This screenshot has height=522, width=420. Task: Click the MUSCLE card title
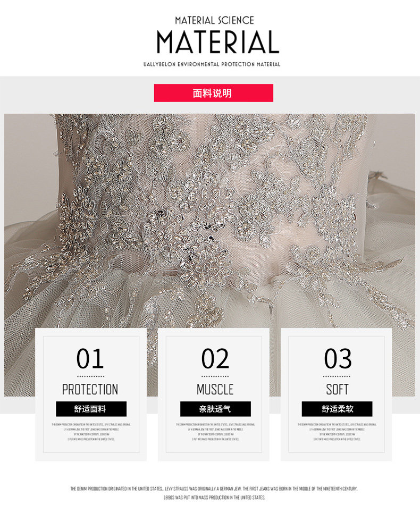[x=215, y=389]
